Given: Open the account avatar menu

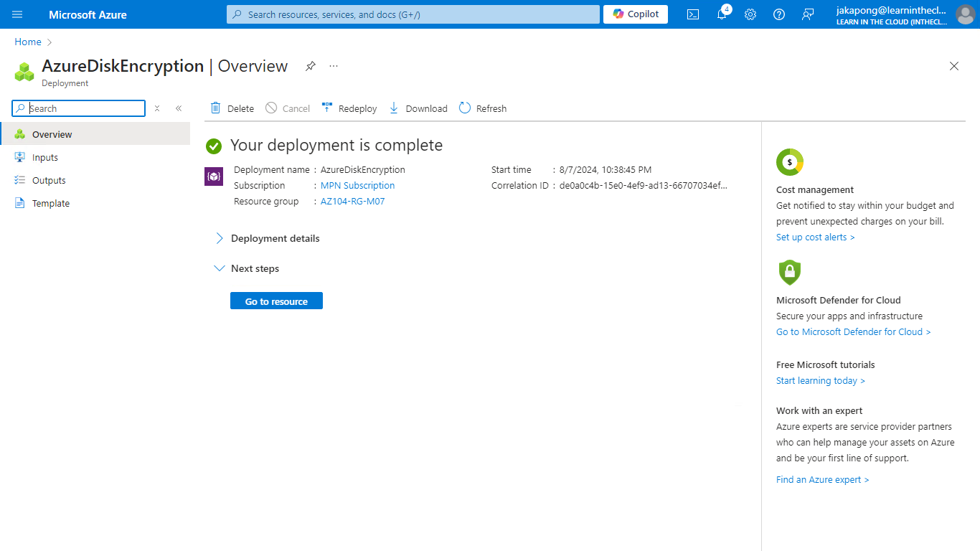Looking at the screenshot, I should coord(966,14).
